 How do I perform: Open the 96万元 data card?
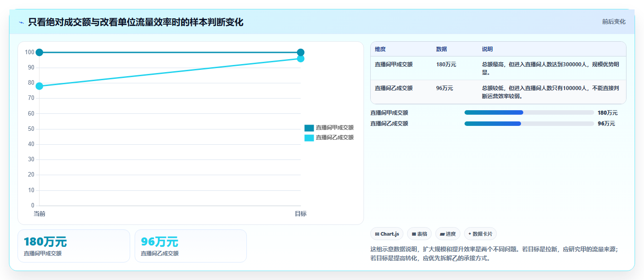coord(191,246)
